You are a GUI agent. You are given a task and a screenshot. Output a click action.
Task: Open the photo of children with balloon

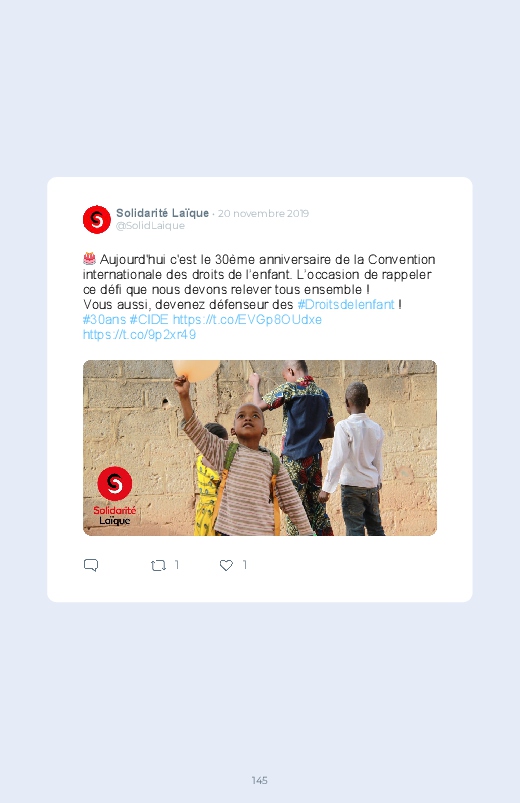pos(260,448)
